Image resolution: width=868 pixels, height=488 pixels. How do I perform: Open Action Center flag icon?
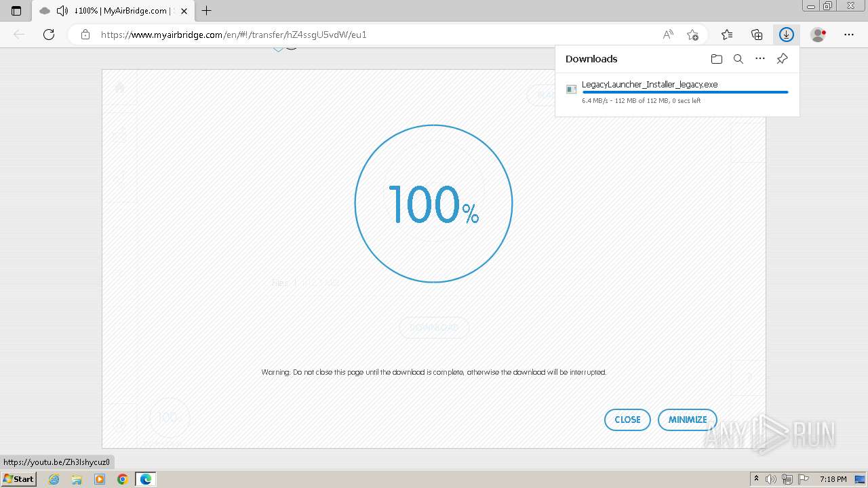[804, 479]
